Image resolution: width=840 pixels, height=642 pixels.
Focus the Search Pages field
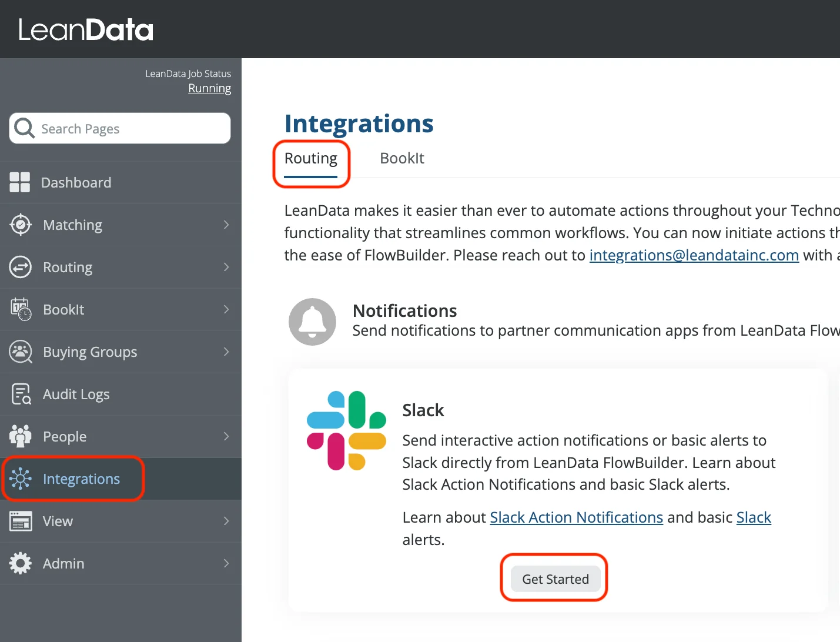[x=120, y=128]
